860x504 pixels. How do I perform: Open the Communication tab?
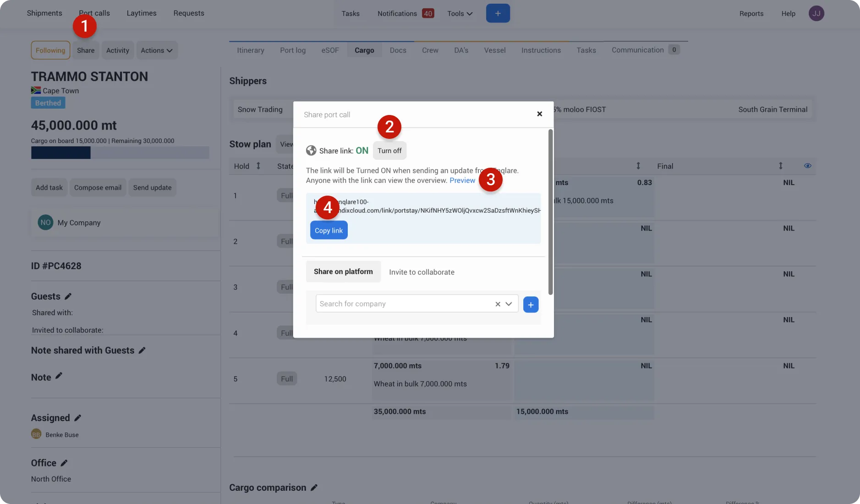(x=645, y=50)
